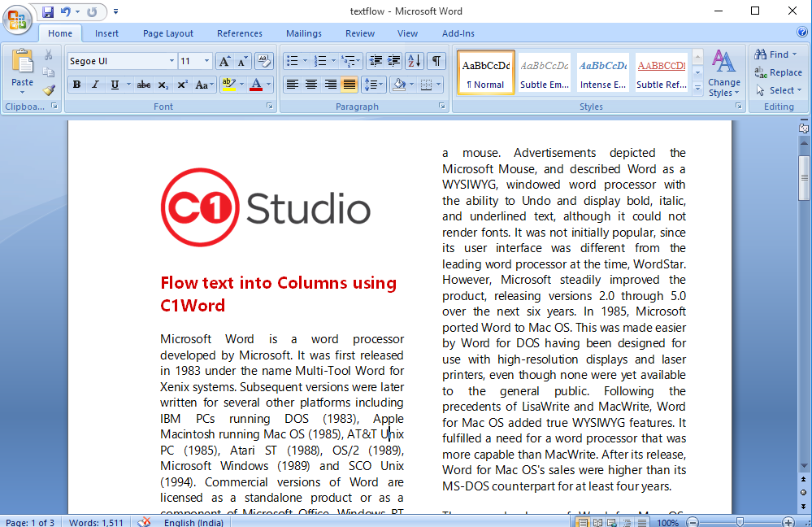Apply paragraph shading with paint bucket
The image size is (812, 527).
[399, 85]
